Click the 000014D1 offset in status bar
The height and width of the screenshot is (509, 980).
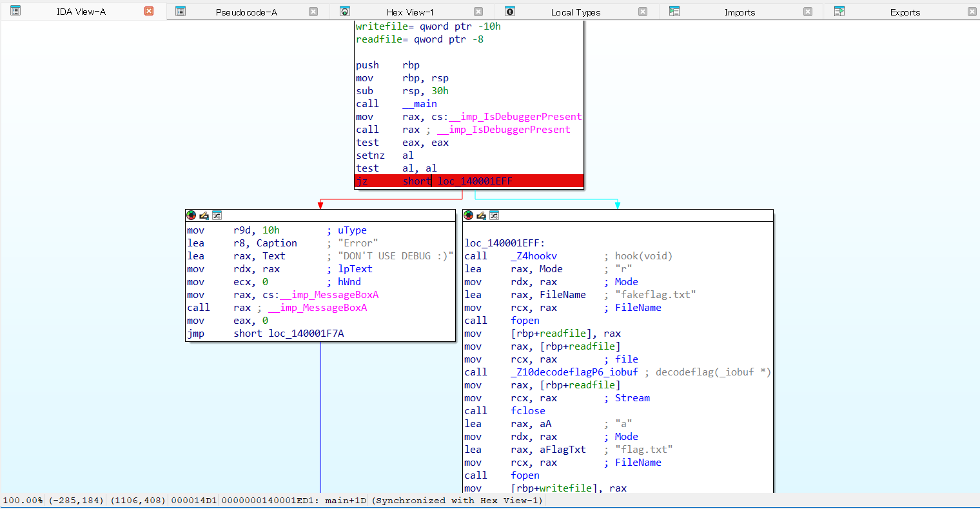tap(194, 501)
